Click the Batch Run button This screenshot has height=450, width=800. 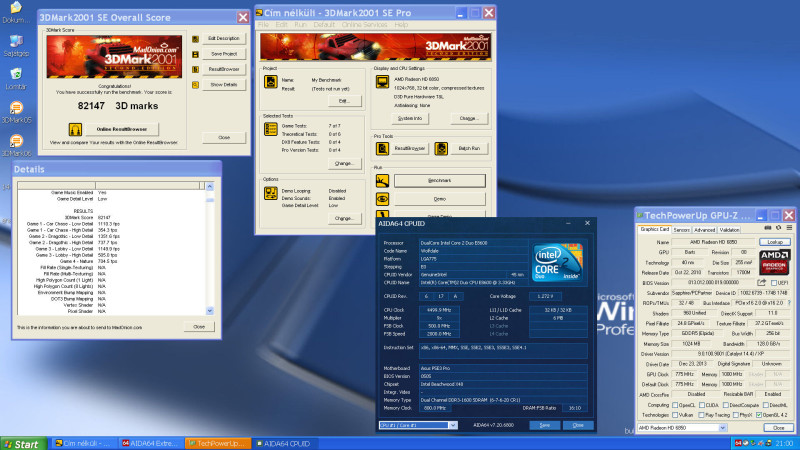click(469, 148)
